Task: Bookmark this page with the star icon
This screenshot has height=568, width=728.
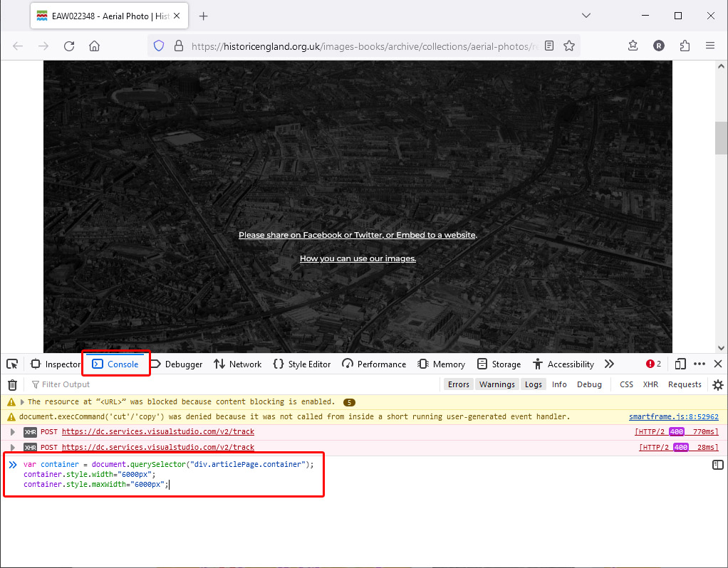Action: coord(569,46)
